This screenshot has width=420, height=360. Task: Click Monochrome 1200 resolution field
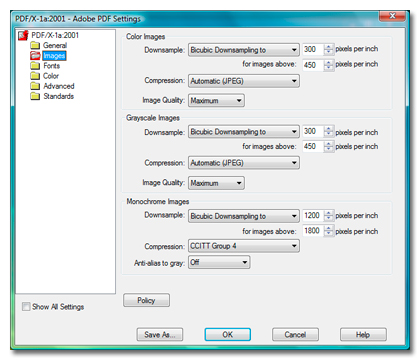click(x=313, y=215)
